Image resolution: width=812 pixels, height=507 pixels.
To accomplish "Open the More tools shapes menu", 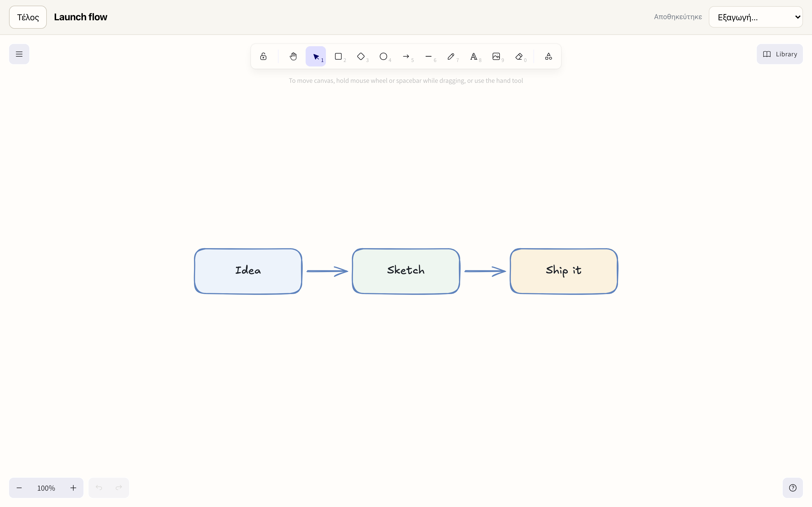I will pos(549,56).
